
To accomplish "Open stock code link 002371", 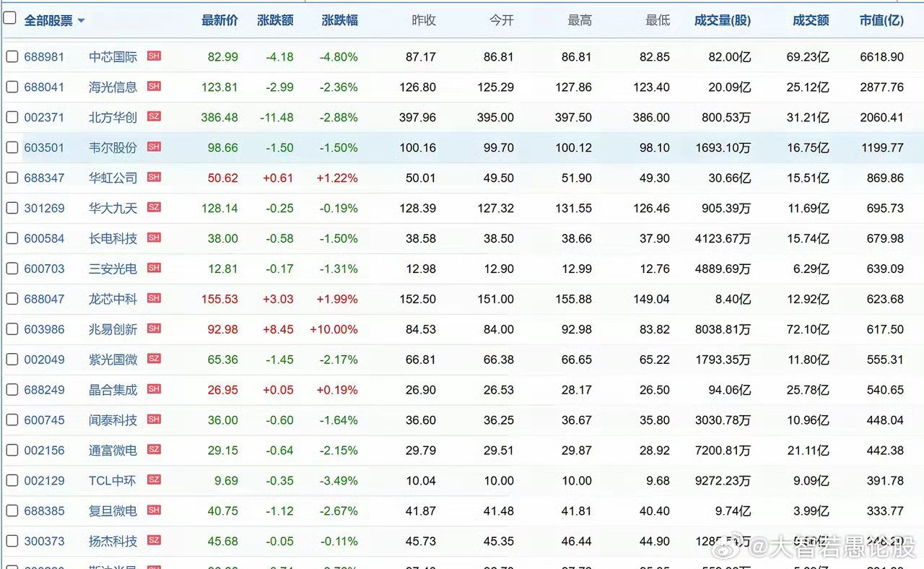I will tap(44, 118).
